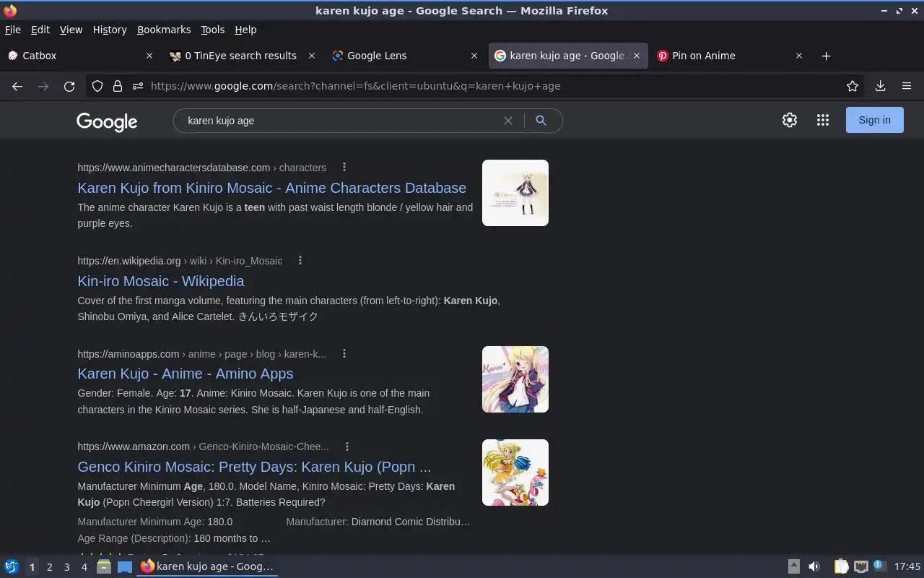
Task: Open the volume control tray icon
Action: 814,566
